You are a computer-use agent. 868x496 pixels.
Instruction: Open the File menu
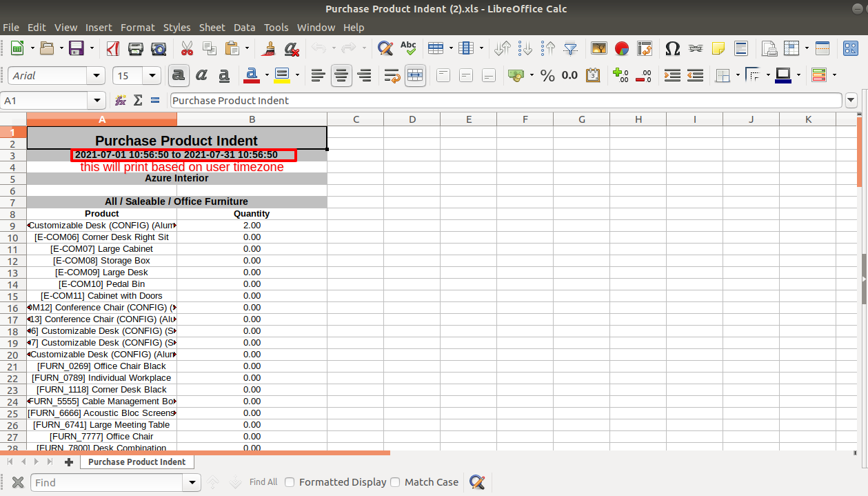point(11,28)
